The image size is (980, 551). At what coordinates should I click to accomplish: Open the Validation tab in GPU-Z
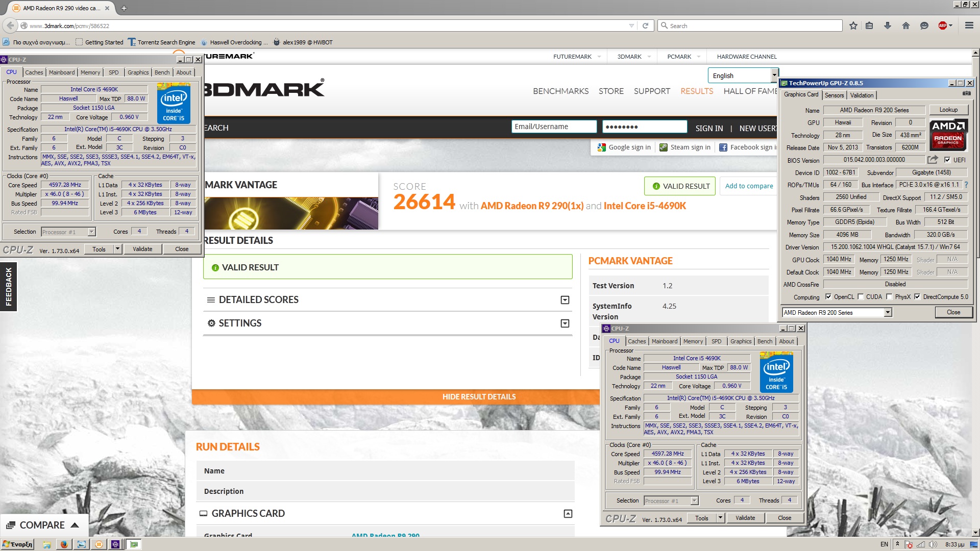(862, 95)
